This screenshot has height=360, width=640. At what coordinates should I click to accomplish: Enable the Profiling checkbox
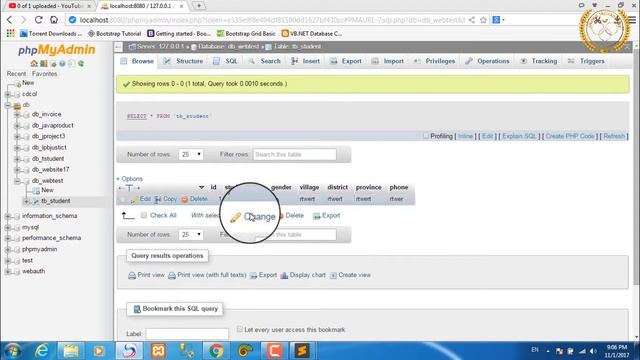(x=426, y=136)
